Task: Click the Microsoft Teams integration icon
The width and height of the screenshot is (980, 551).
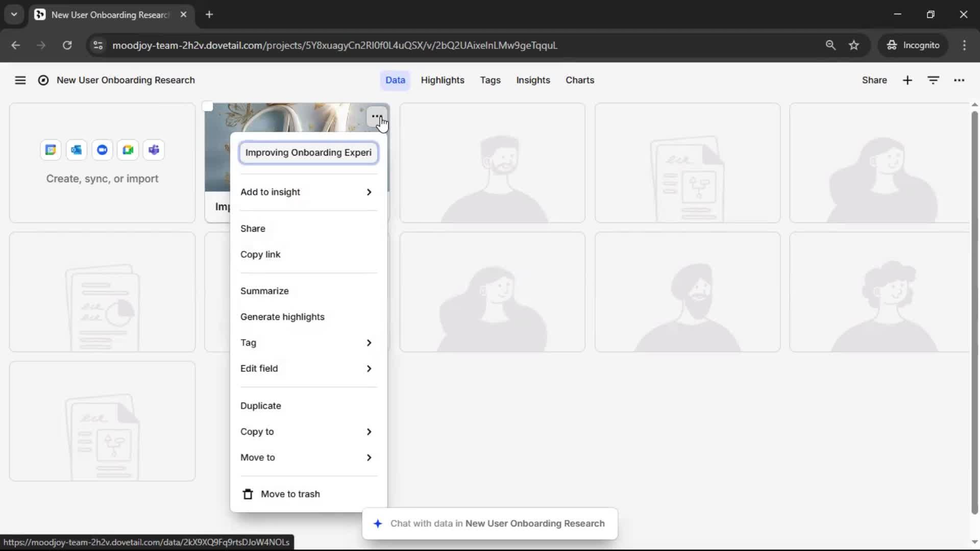Action: point(154,150)
